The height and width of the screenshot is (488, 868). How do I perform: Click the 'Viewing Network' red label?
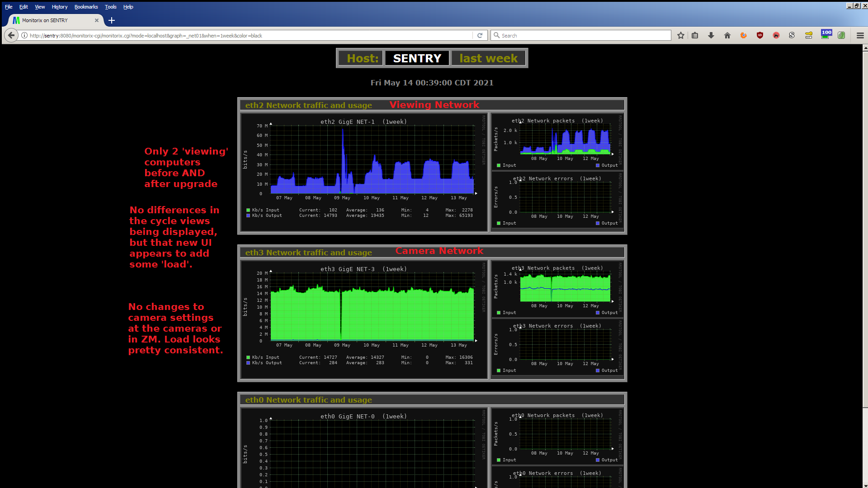click(434, 105)
